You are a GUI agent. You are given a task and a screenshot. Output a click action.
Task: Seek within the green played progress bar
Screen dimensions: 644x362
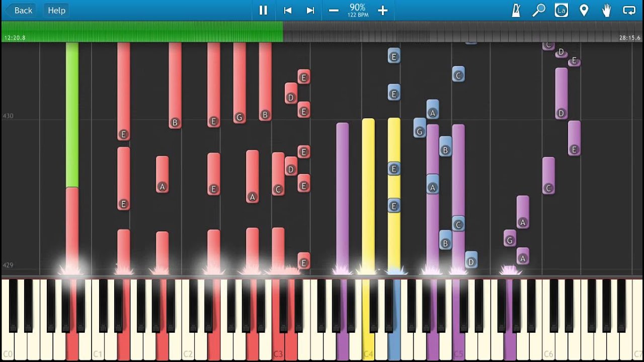point(142,32)
